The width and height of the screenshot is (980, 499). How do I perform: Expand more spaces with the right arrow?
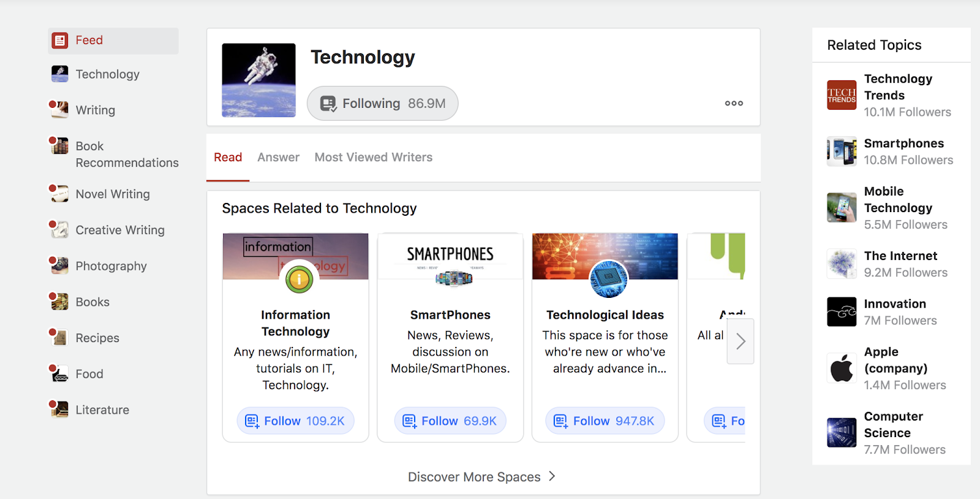741,341
